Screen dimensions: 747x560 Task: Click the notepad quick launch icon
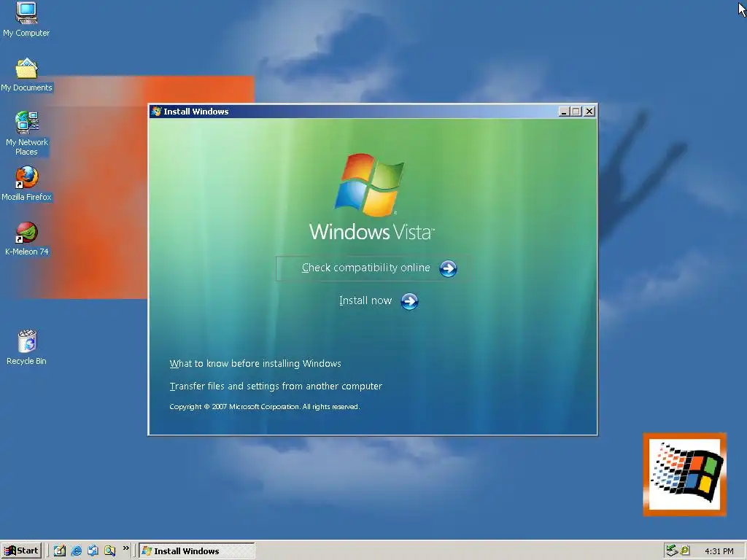(x=60, y=551)
